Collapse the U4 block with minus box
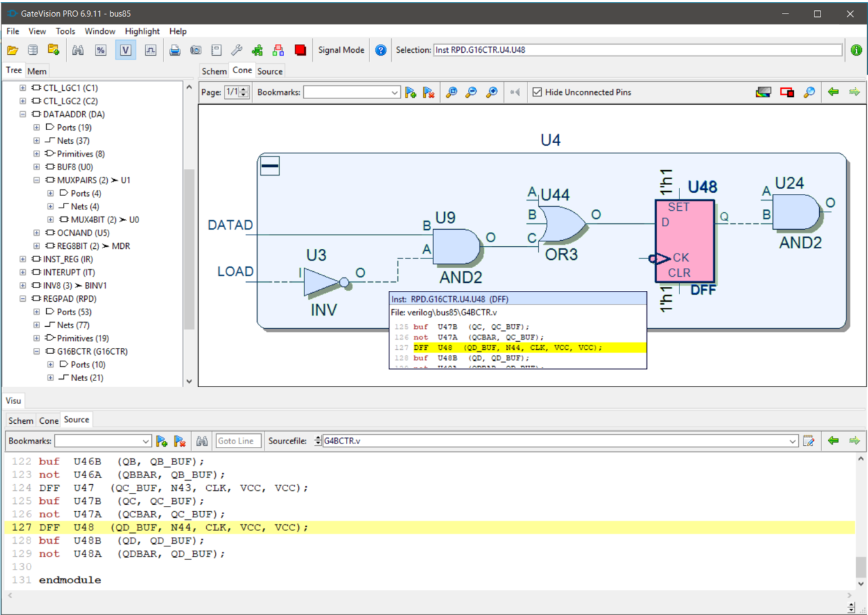Screen dimensions: 868x615 click(270, 165)
